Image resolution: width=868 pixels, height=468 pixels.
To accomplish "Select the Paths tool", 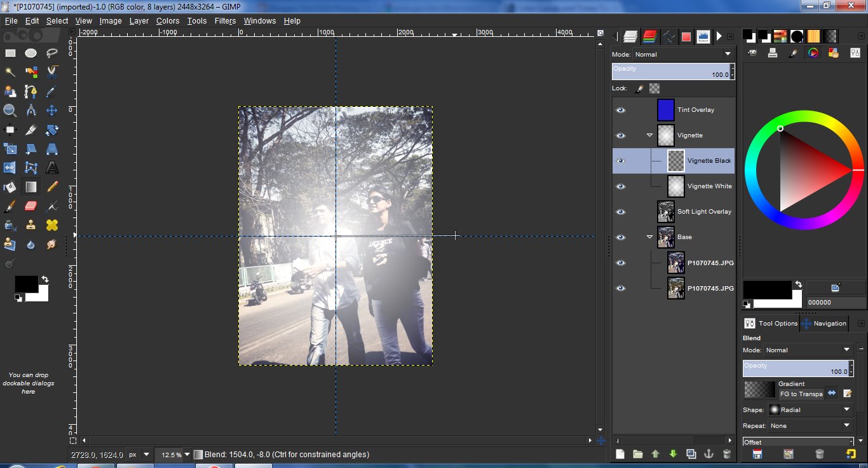I will [x=31, y=91].
